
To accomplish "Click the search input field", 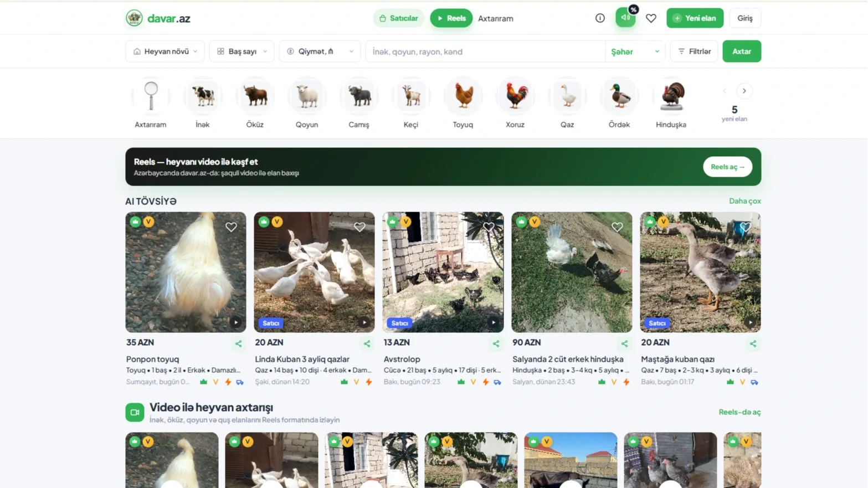I will coord(485,52).
